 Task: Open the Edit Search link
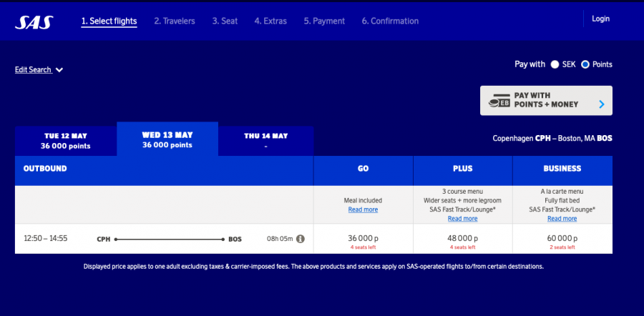pos(33,70)
